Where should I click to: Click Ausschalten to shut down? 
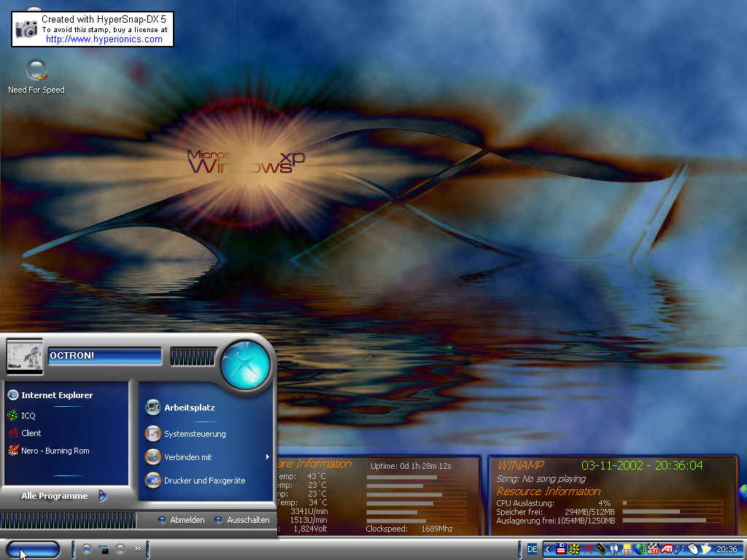pos(242,520)
